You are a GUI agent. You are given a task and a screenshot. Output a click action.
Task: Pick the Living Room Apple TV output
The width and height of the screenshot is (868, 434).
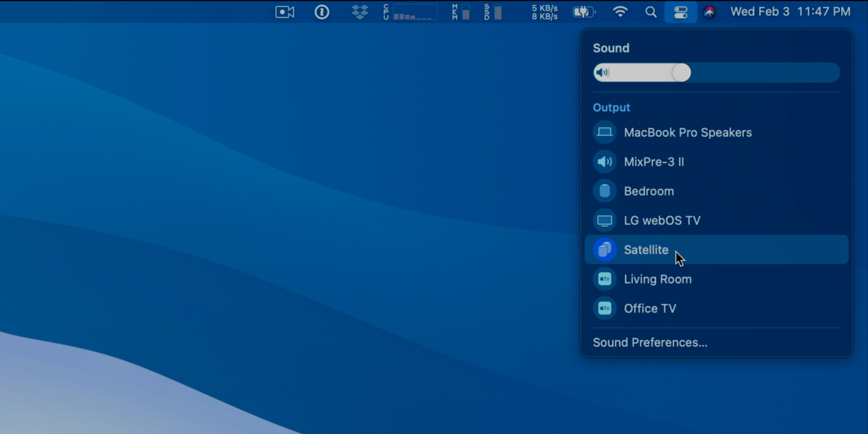pyautogui.click(x=657, y=279)
